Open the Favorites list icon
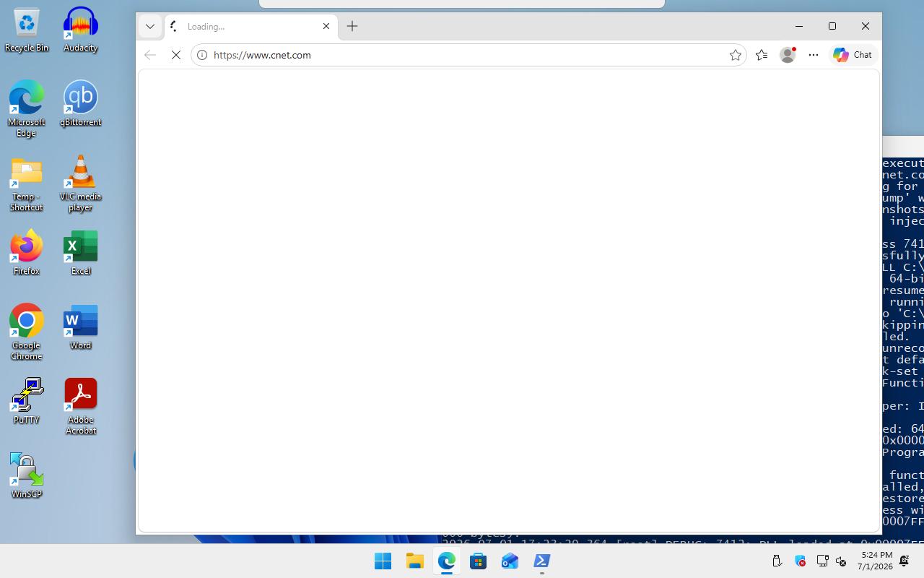924x578 pixels. click(x=762, y=55)
